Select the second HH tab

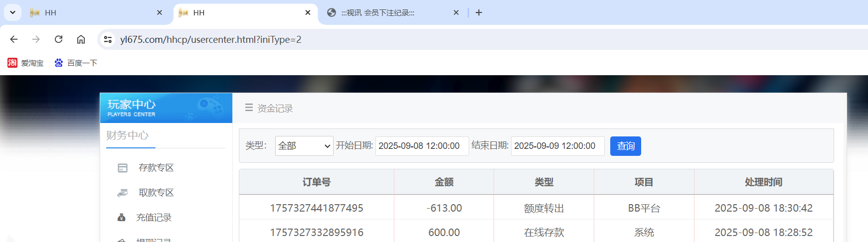coord(245,12)
